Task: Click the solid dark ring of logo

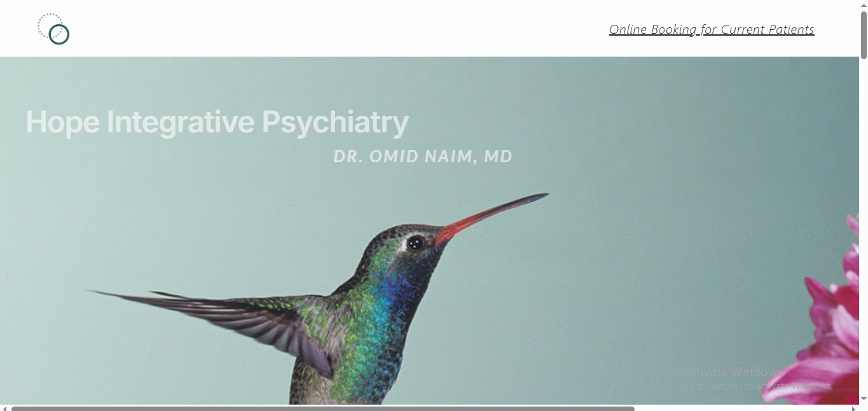Action: click(59, 34)
